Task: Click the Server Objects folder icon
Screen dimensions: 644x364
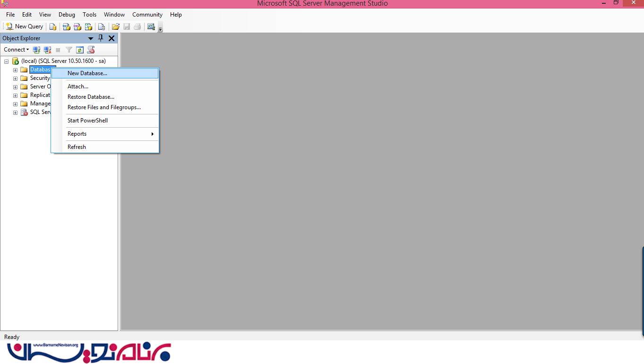Action: coord(24,87)
